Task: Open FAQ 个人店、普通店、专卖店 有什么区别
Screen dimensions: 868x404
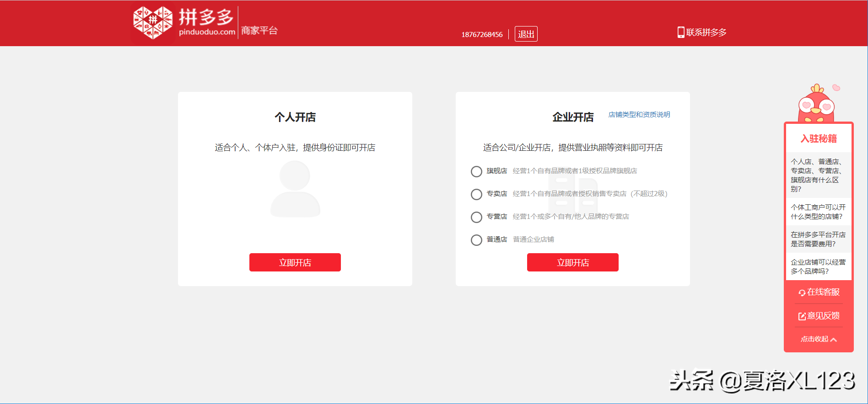Action: 819,175
